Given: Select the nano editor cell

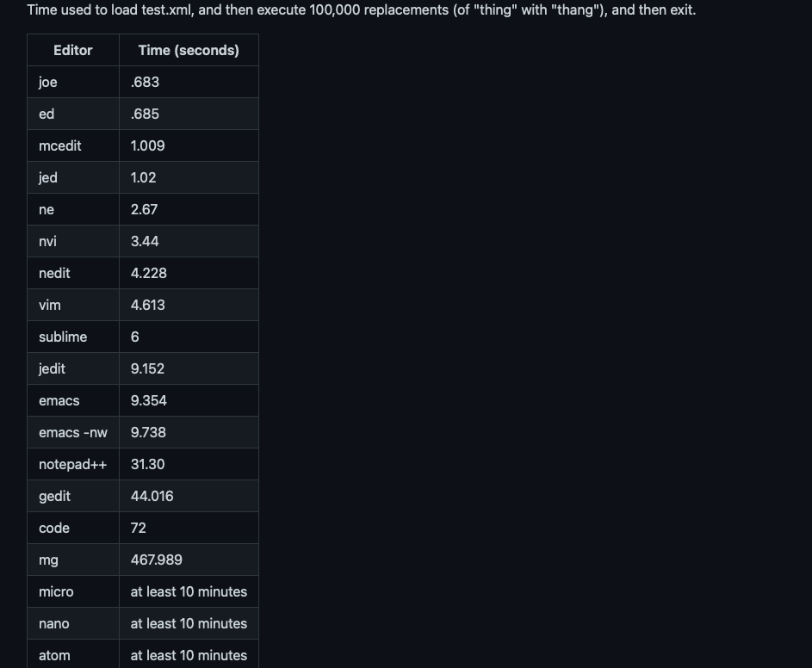Looking at the screenshot, I should (x=73, y=623).
